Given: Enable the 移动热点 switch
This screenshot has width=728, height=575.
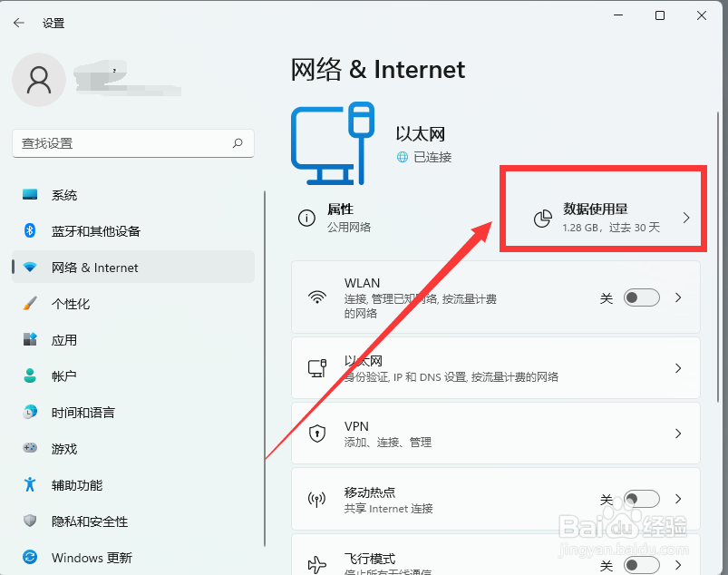Looking at the screenshot, I should 641,498.
